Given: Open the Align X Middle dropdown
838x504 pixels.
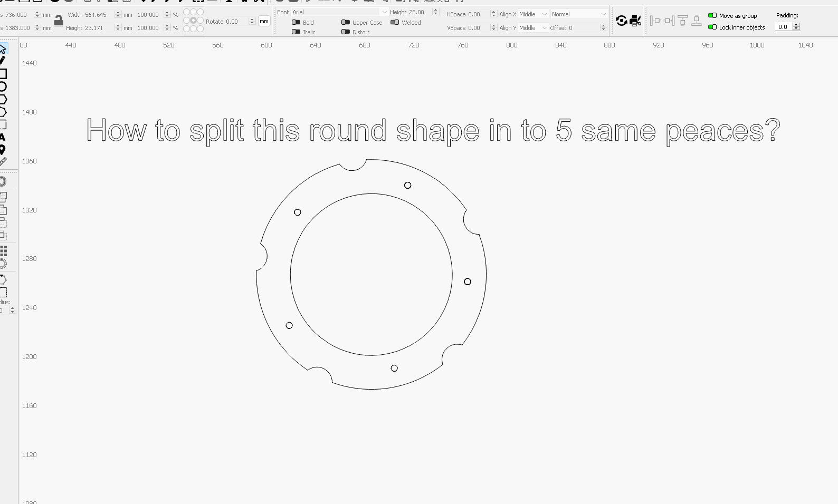Looking at the screenshot, I should (x=533, y=14).
